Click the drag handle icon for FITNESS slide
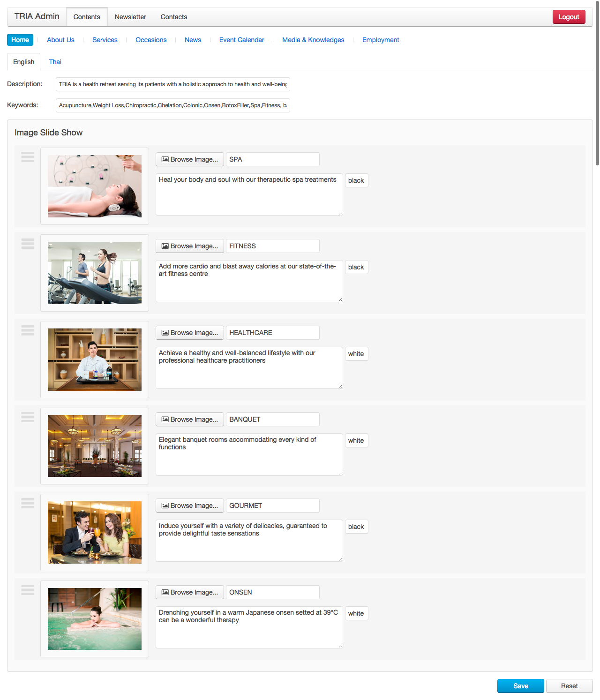The width and height of the screenshot is (600, 700). (x=28, y=244)
